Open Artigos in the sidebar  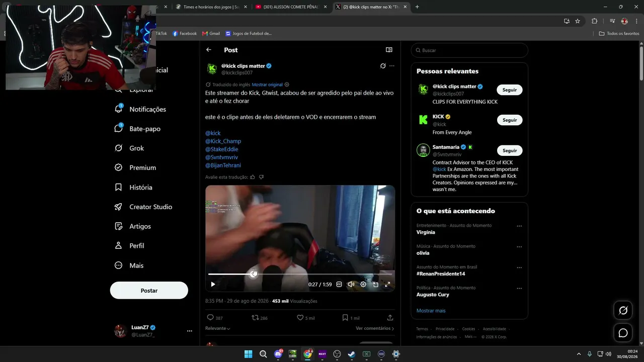tap(133, 226)
